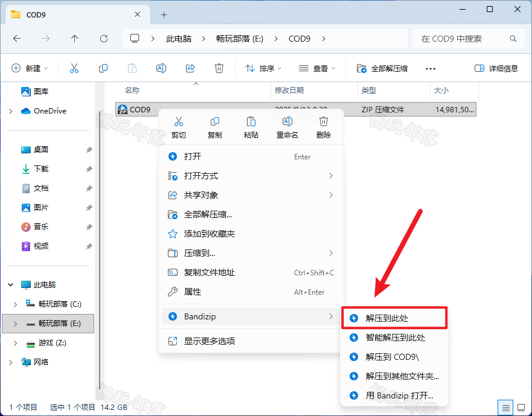This screenshot has height=416, width=532.
Task: Select 解压到 COD9\ option
Action: click(394, 357)
